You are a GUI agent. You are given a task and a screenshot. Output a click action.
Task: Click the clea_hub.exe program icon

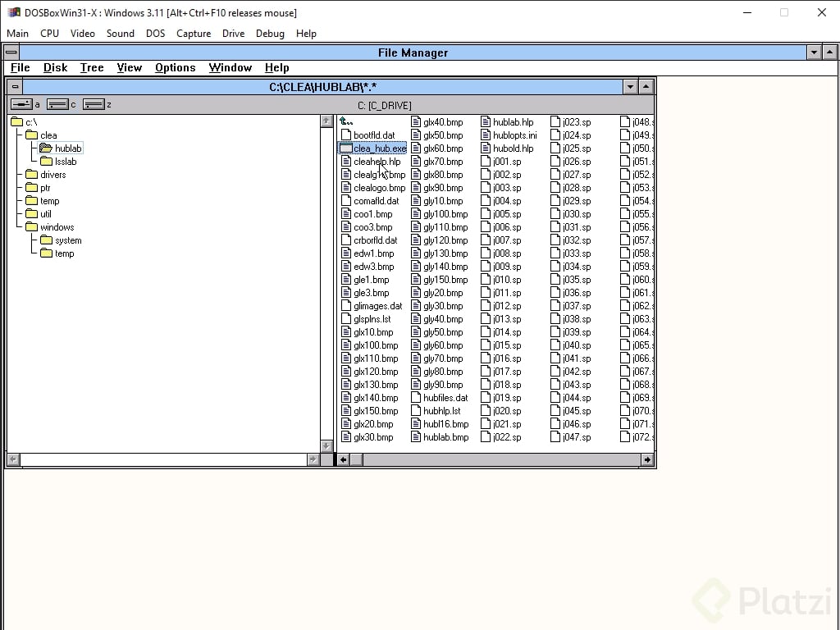pyautogui.click(x=346, y=148)
